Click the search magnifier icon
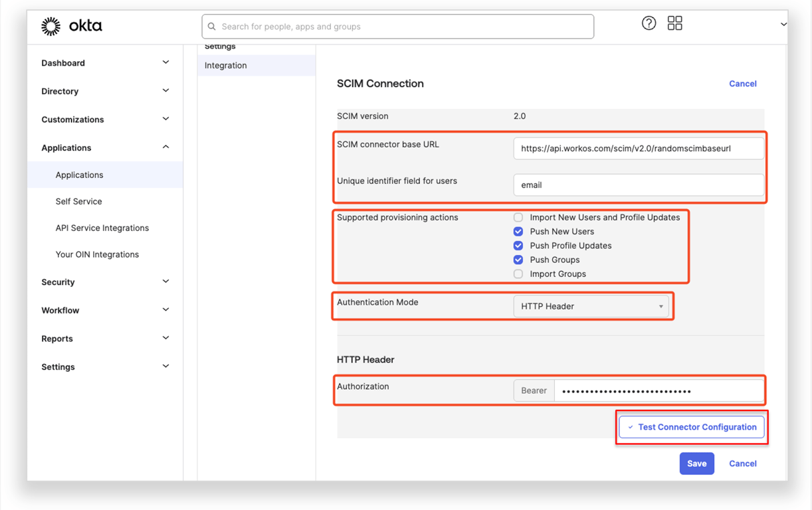Viewport: 812px width, 510px height. [x=212, y=27]
